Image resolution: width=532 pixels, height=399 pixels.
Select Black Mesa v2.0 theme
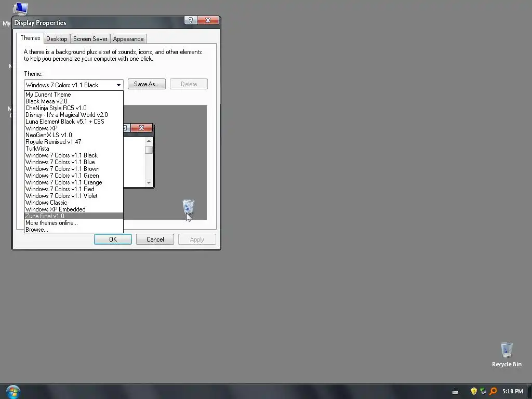(74, 101)
